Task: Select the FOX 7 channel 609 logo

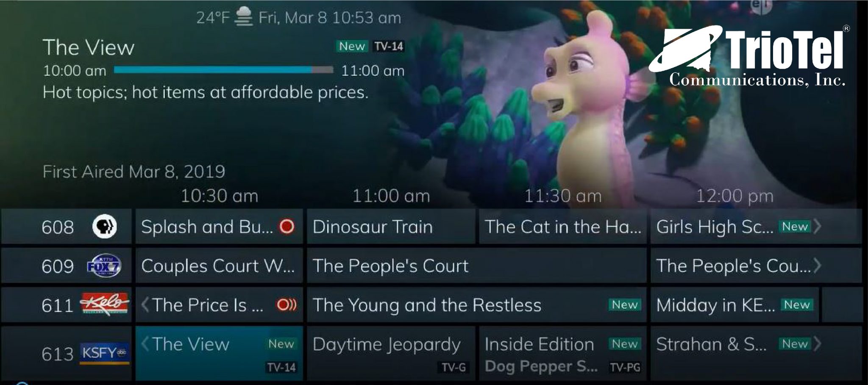Action: 104,266
